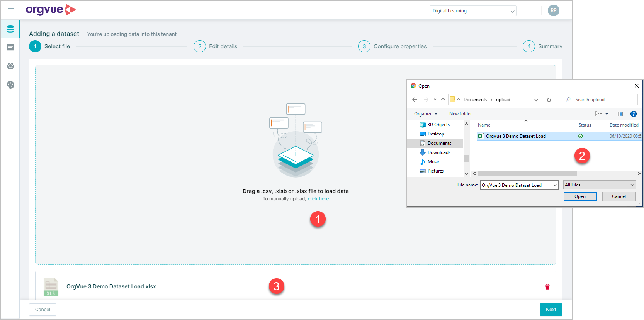Go to step 2 Edit details
Image resolution: width=644 pixels, height=320 pixels.
(x=215, y=46)
